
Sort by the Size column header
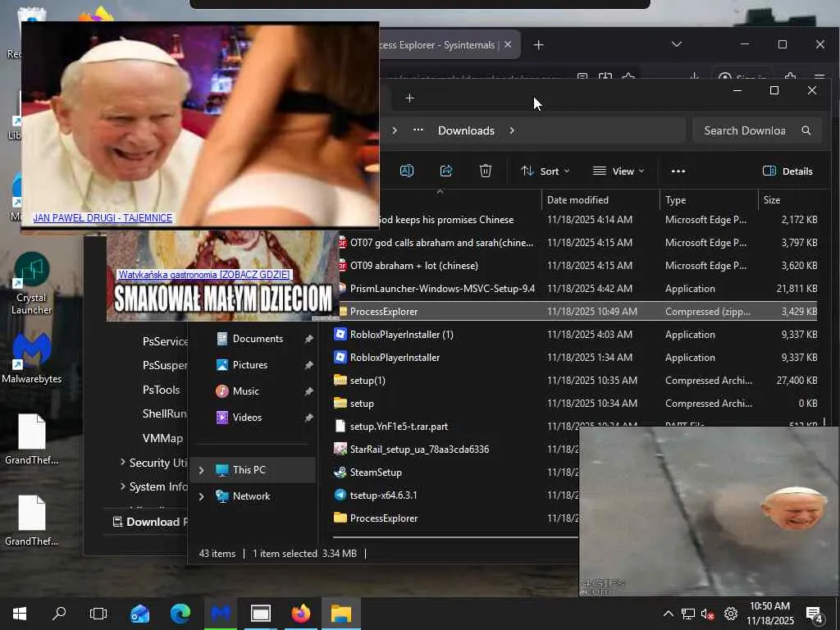click(790, 200)
